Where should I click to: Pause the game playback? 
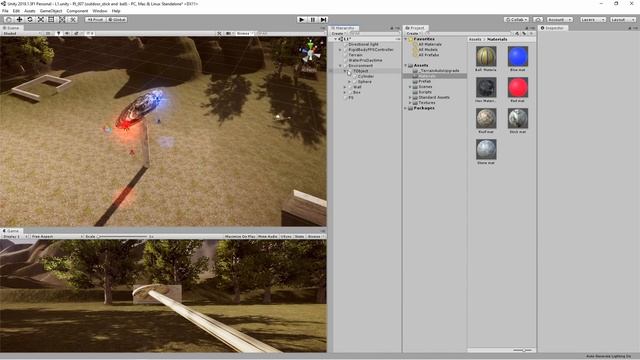coord(313,19)
